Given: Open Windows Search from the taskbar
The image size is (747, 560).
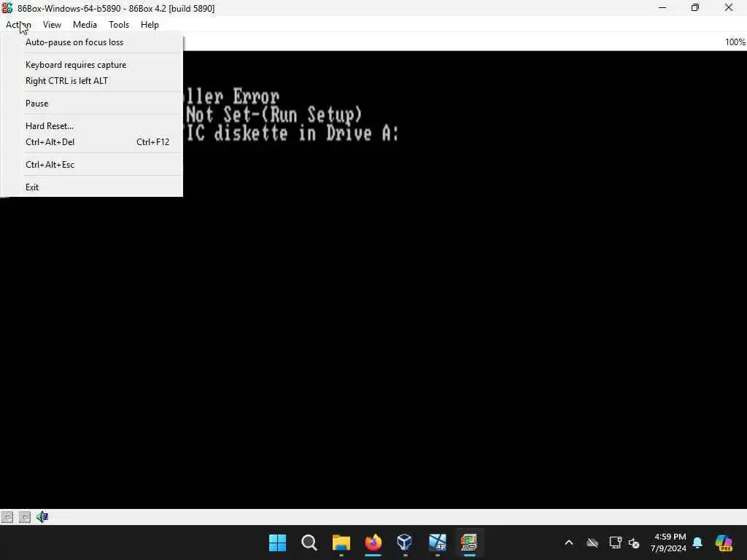Looking at the screenshot, I should point(309,542).
